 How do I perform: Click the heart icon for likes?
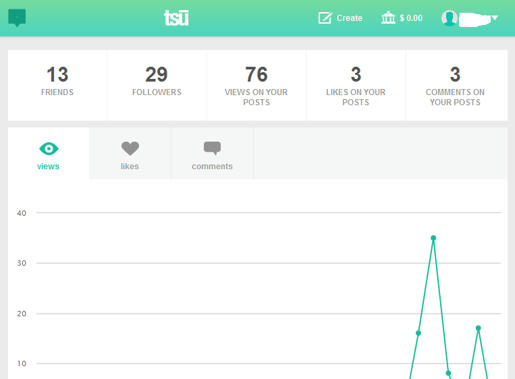click(x=130, y=148)
